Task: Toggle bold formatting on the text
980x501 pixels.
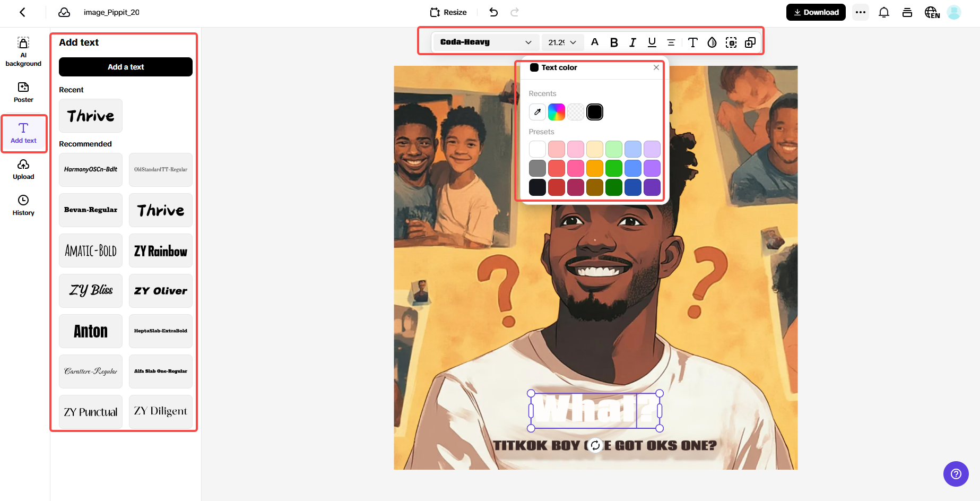Action: tap(614, 42)
